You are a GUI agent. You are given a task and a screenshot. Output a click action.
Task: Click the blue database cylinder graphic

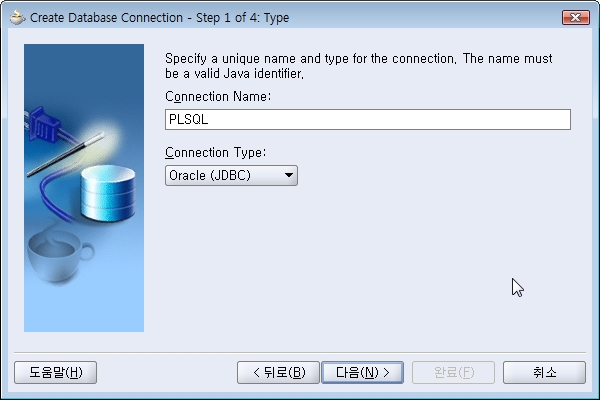pyautogui.click(x=108, y=193)
